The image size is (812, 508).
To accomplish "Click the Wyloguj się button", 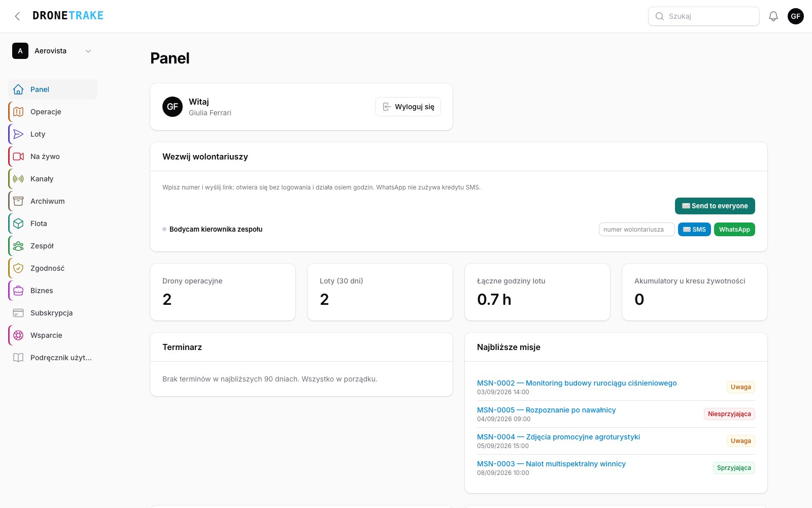I will (408, 107).
